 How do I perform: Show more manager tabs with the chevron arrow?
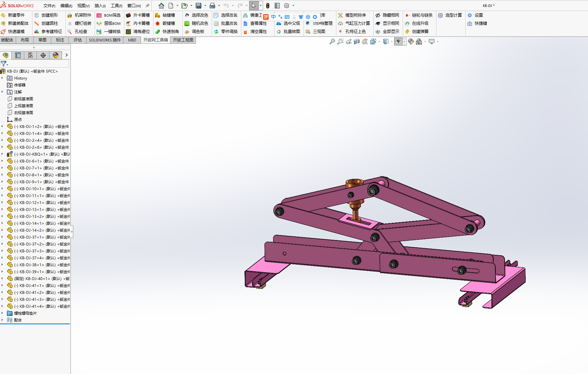pos(66,55)
